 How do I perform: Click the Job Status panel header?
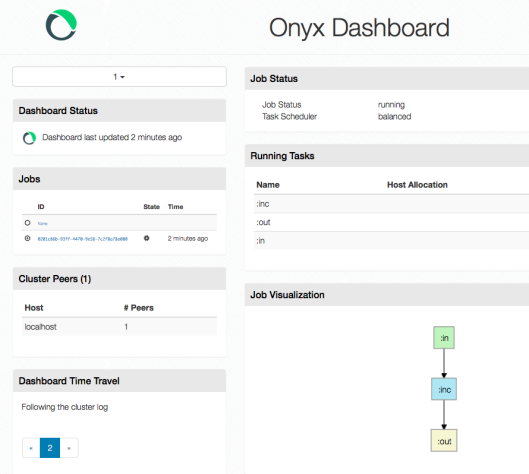click(387, 79)
